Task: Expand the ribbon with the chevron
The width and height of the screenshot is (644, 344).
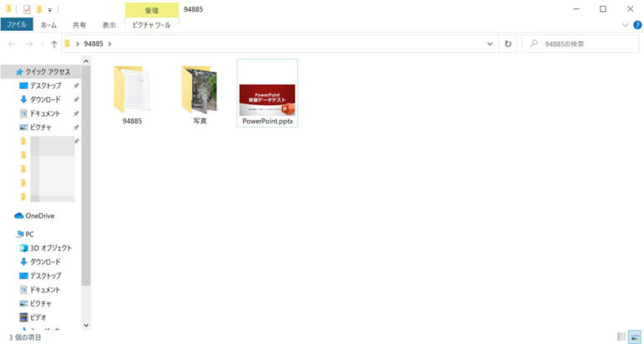Action: pos(625,25)
